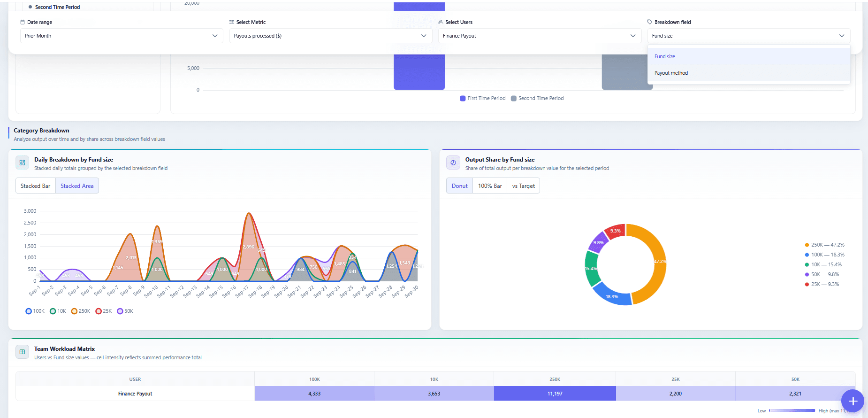Click the 50K matrix cell showing 2,321

point(795,394)
